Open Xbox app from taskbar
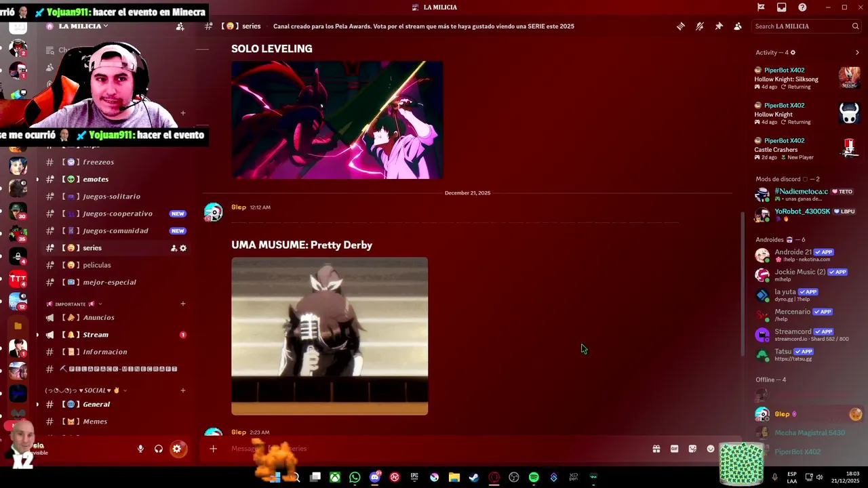Image resolution: width=868 pixels, height=488 pixels. click(x=335, y=477)
